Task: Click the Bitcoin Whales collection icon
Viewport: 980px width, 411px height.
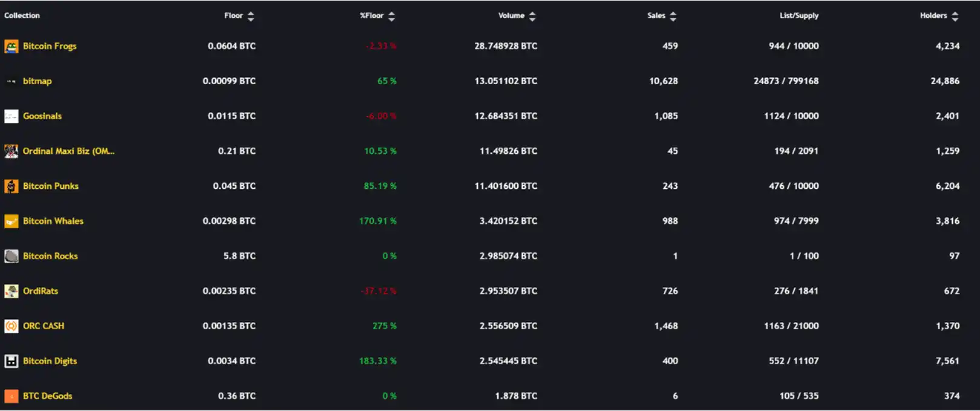Action: (11, 222)
